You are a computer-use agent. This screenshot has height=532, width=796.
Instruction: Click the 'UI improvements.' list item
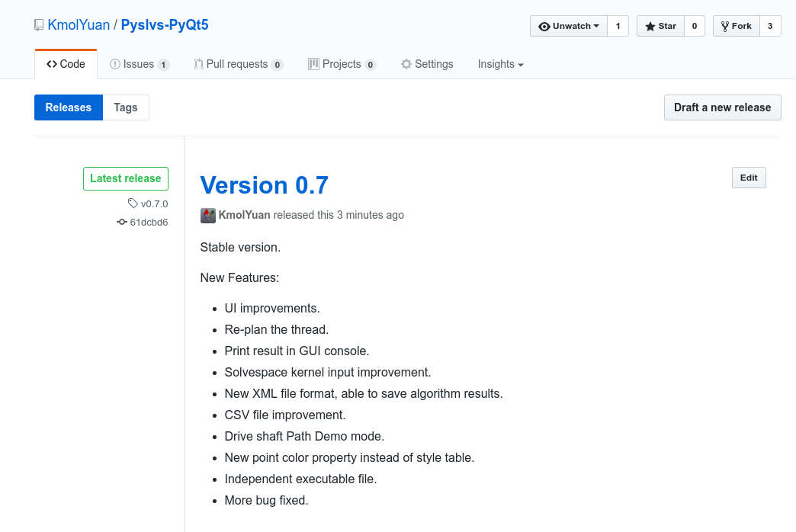click(x=272, y=308)
